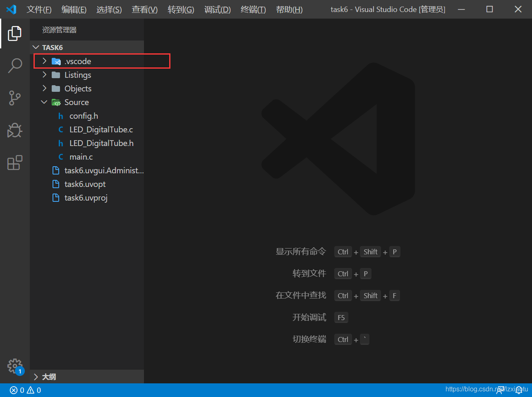Close the VS Code window

(518, 9)
